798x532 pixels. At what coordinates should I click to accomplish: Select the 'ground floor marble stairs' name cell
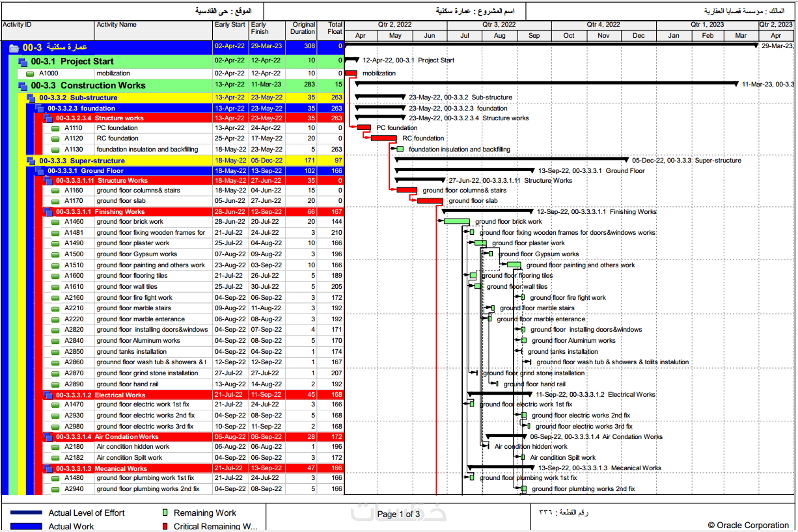tap(154, 308)
